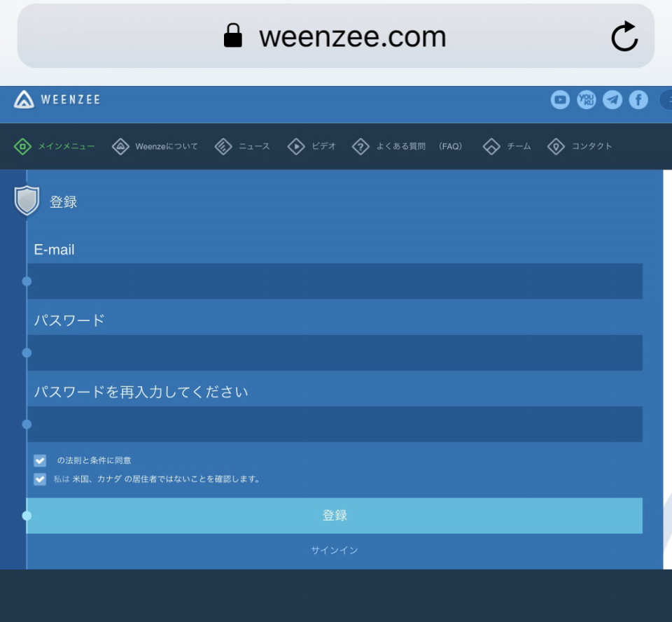Open the Facebook social icon

coord(638,100)
